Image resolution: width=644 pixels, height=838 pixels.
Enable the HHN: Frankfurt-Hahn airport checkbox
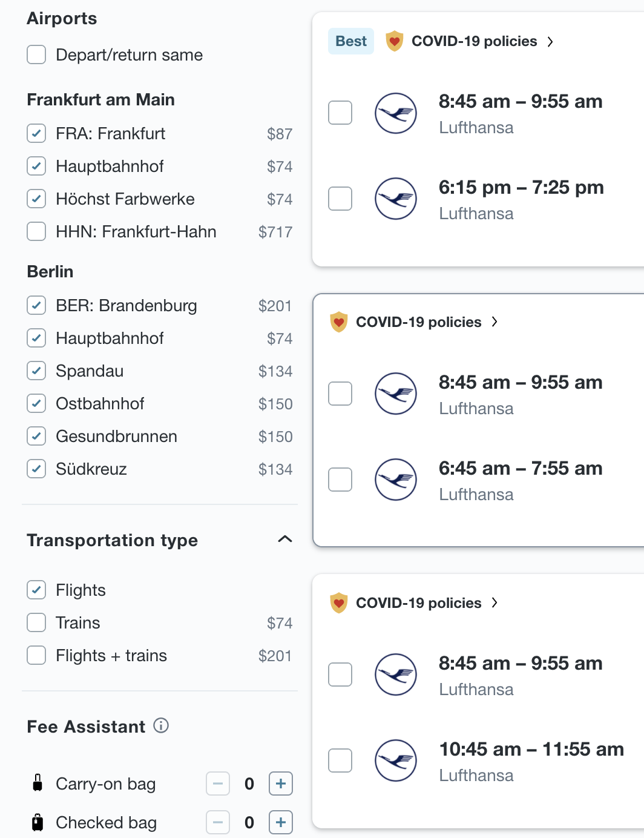coord(36,231)
